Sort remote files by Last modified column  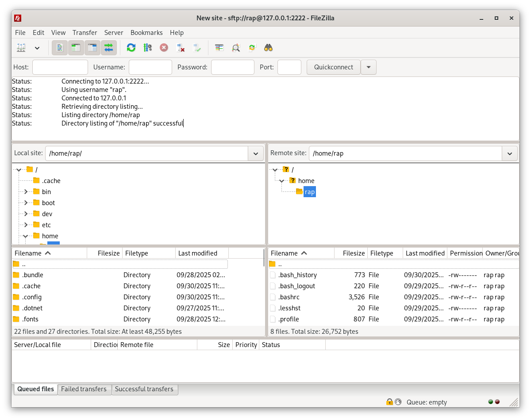(x=424, y=253)
